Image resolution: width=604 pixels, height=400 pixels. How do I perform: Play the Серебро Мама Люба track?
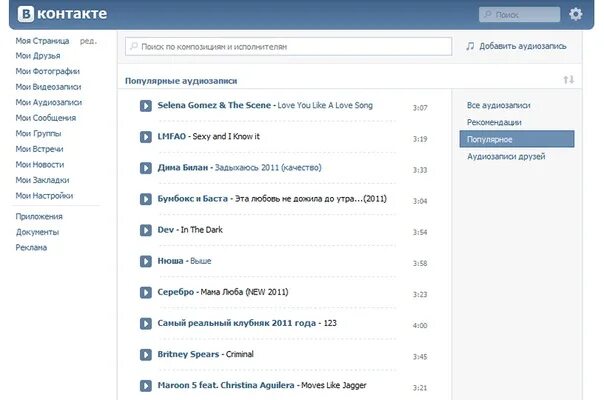pos(146,292)
